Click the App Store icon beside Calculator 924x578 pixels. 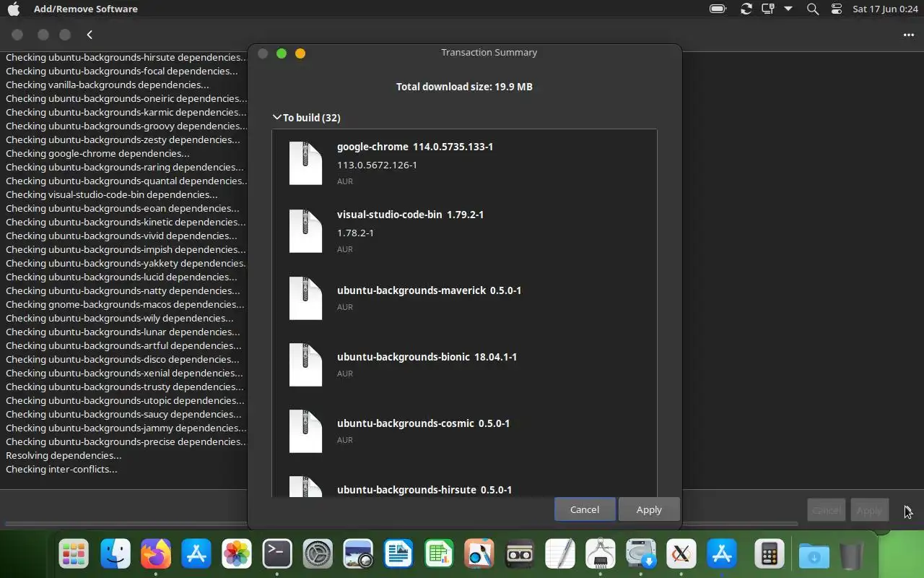[722, 554]
